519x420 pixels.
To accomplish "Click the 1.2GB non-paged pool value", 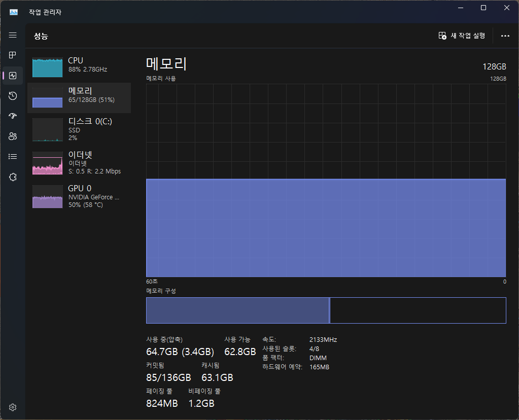I will point(201,403).
